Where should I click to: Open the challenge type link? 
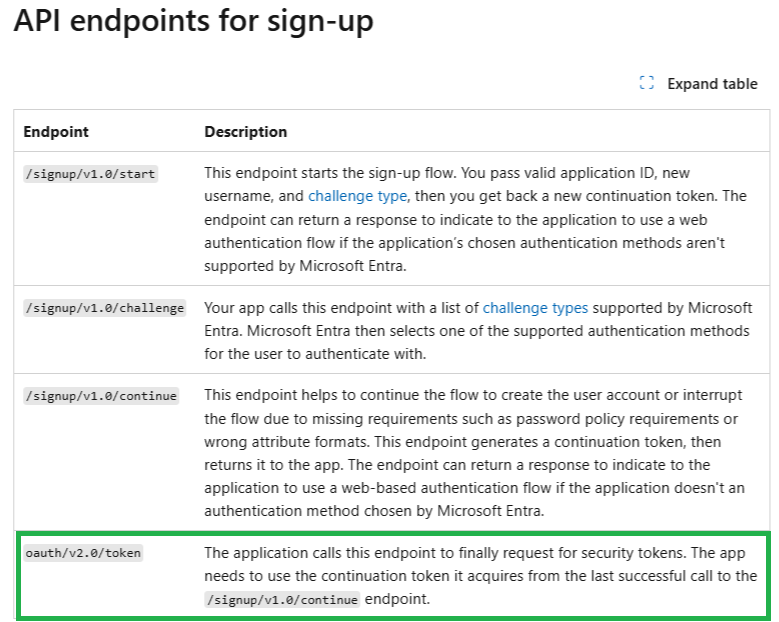click(x=357, y=196)
